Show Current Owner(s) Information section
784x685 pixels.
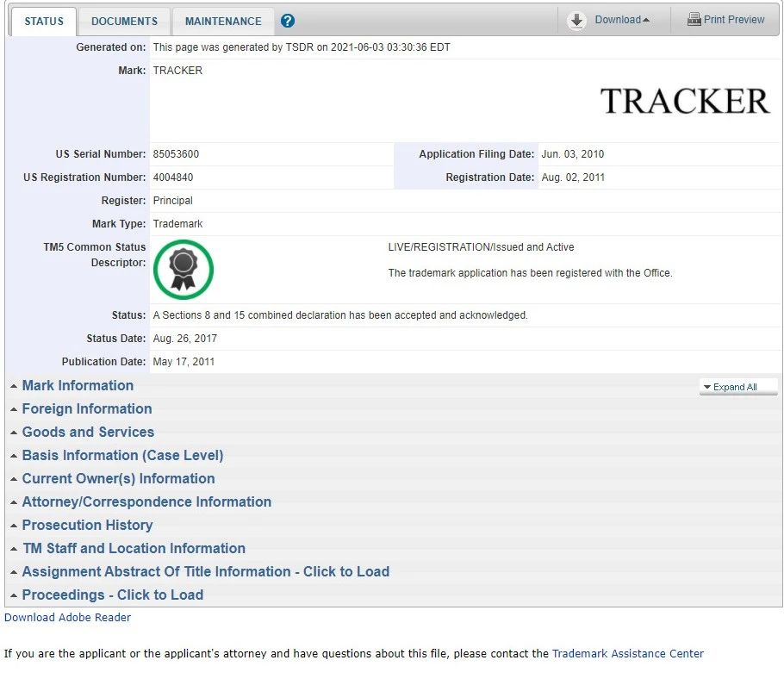tap(118, 478)
